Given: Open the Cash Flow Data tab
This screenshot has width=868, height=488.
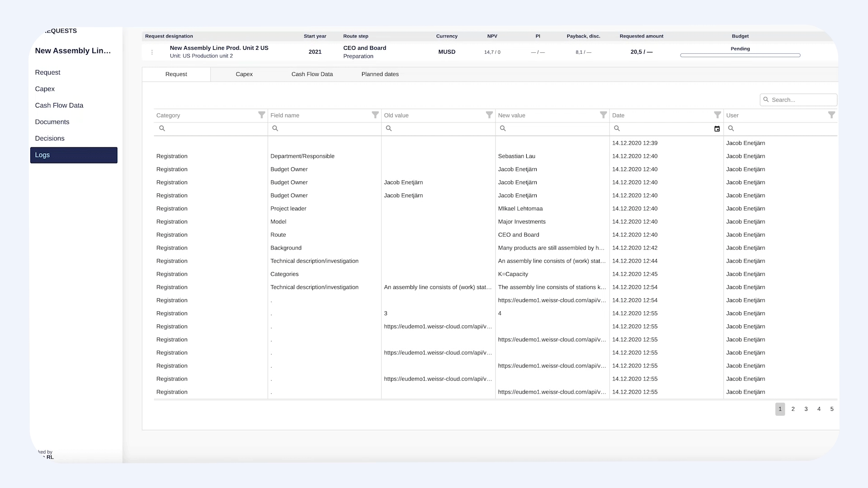Looking at the screenshot, I should (312, 74).
